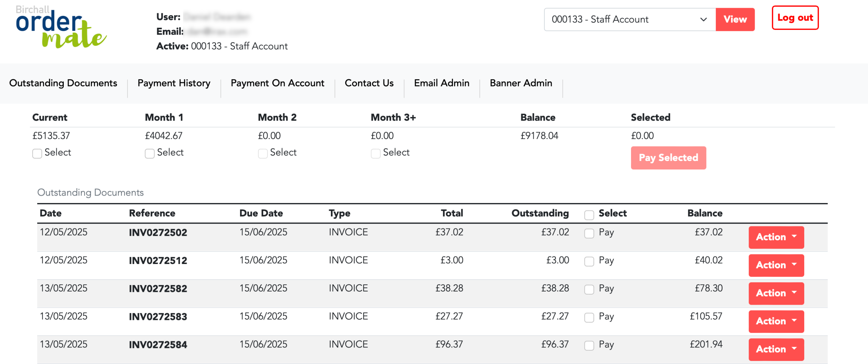Image resolution: width=868 pixels, height=364 pixels.
Task: Open the Banner Admin menu item
Action: [x=521, y=83]
